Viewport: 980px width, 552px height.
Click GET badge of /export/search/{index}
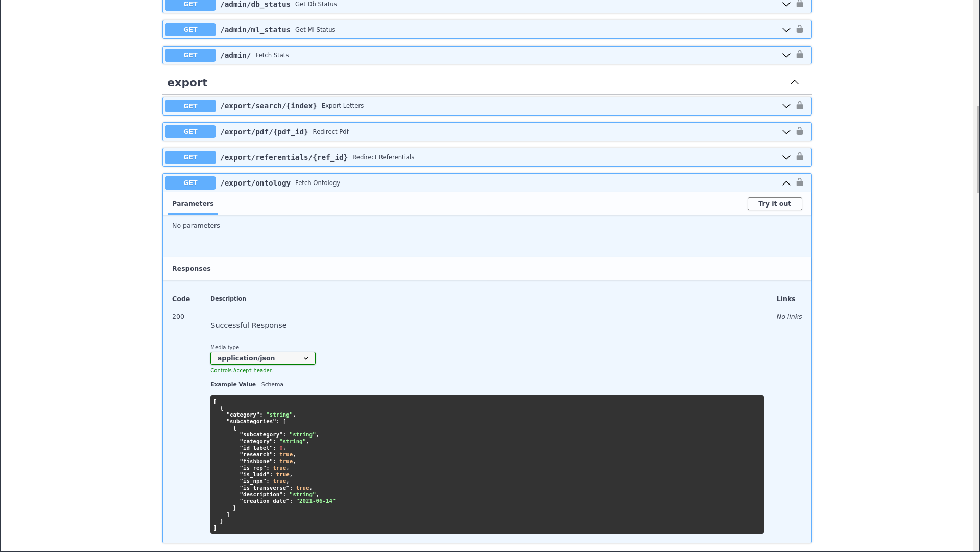[x=190, y=106]
